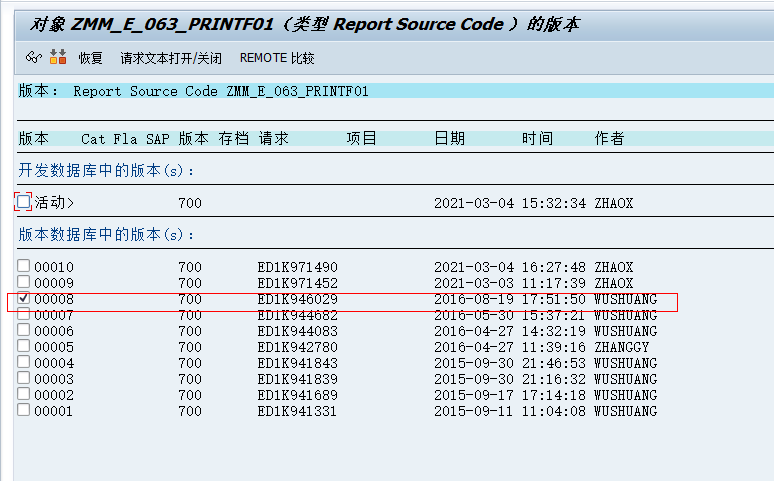Click request ED1K971452
774x481 pixels.
point(298,283)
